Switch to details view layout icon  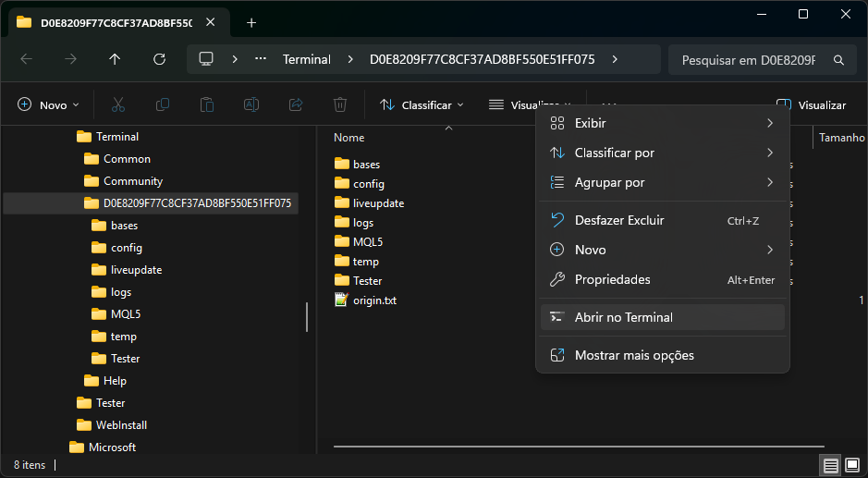830,465
